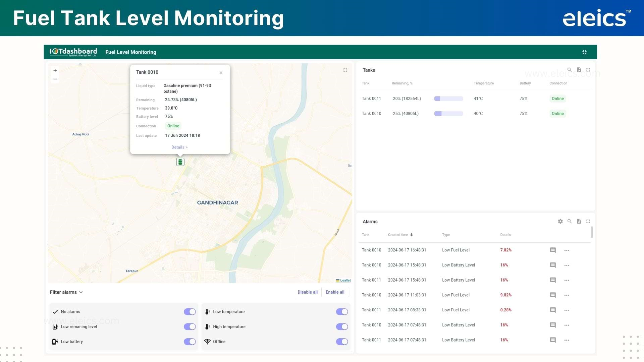
Task: Select Tank 0011 row in Tanks table
Action: [x=476, y=99]
